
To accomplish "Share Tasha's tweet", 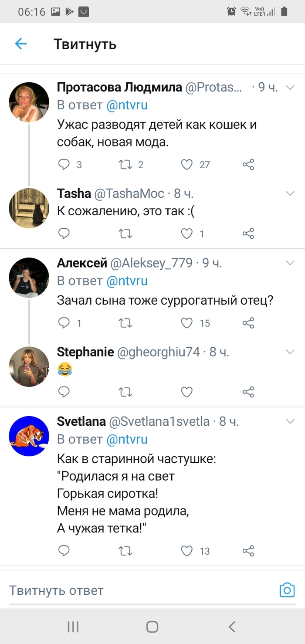I will (x=248, y=234).
